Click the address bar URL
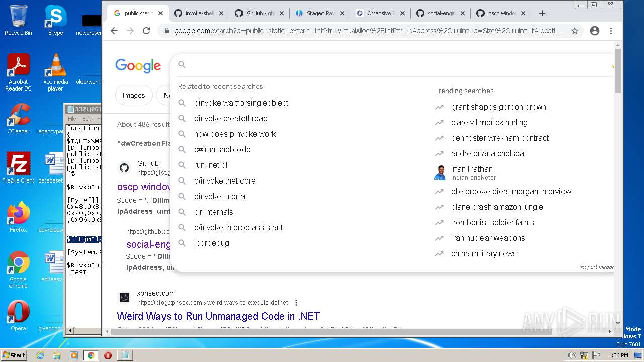644x362 pixels. pyautogui.click(x=367, y=31)
